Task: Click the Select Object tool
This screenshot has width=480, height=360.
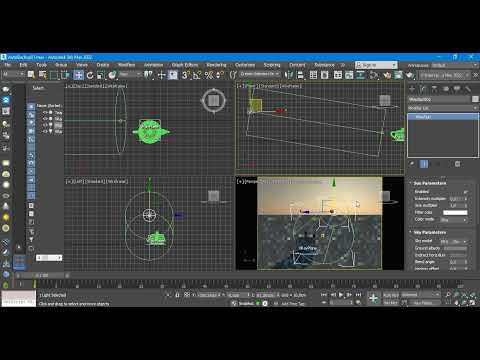Action: tap(31, 75)
